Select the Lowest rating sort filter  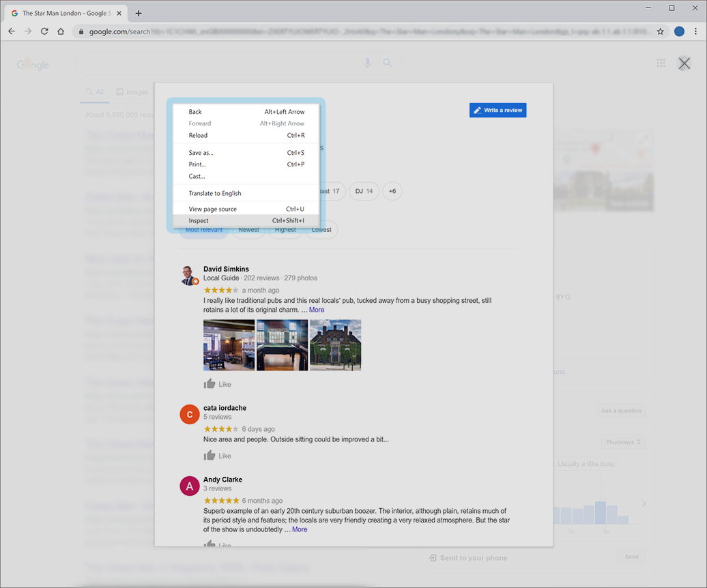(x=321, y=230)
